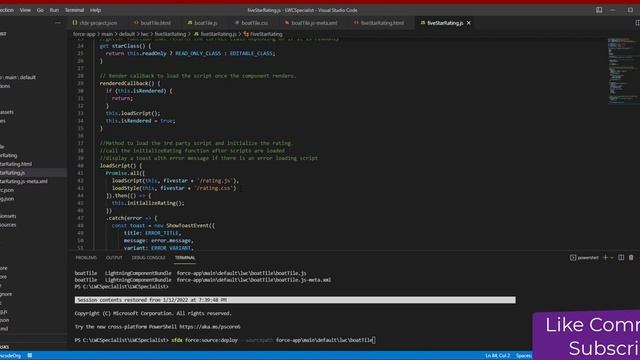Switch to the fiveStarRating.html tab
This screenshot has width=640, height=360.
coord(379,23)
